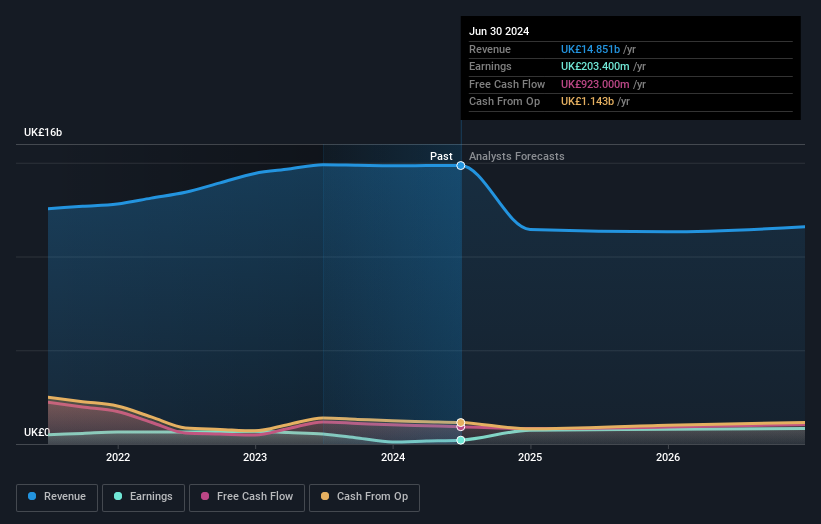
Task: Click the 2023 x-axis label
Action: 255,457
